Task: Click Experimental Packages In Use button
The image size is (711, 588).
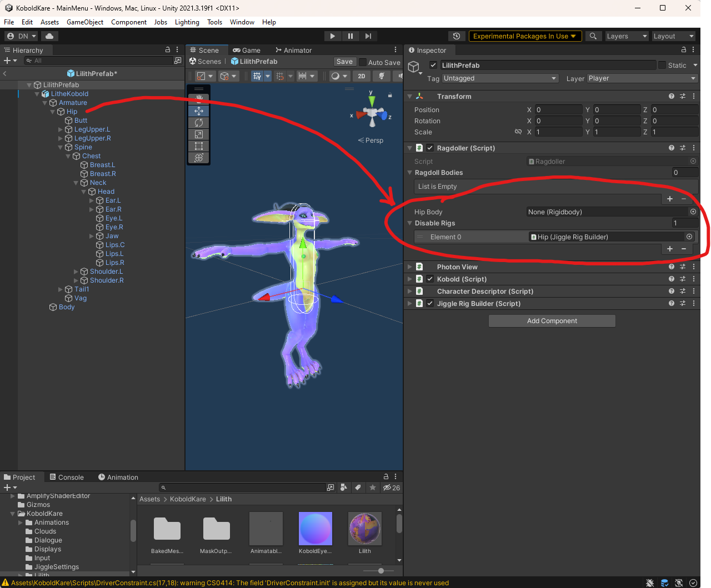Action: (x=525, y=36)
